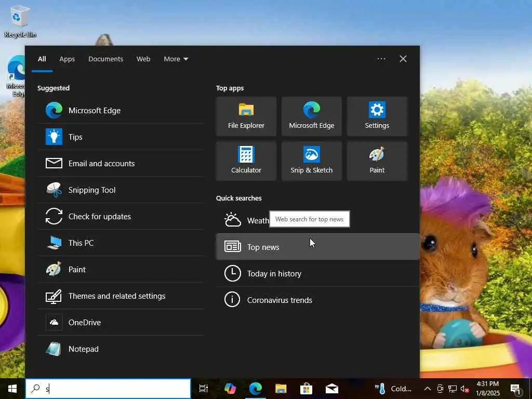Open the search options ellipsis menu
The width and height of the screenshot is (532, 399).
[381, 59]
